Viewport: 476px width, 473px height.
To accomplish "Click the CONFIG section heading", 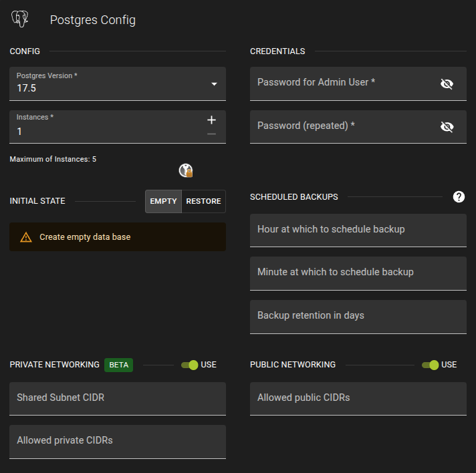I will [x=25, y=51].
